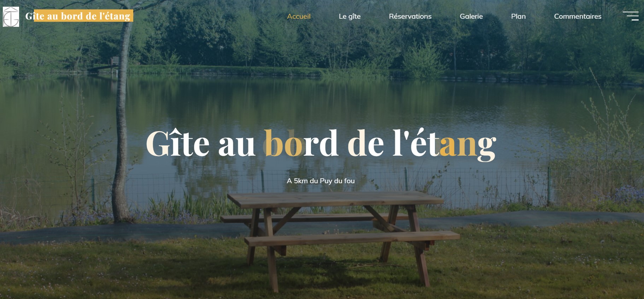Click the word "de" in the hero heading
Image resolution: width=644 pixels, height=299 pixels.
365,142
